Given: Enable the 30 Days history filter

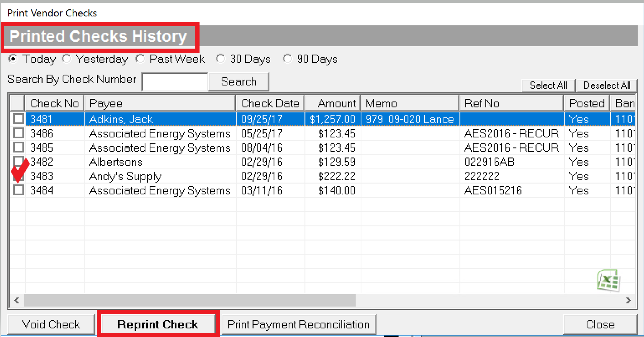Looking at the screenshot, I should pos(221,59).
